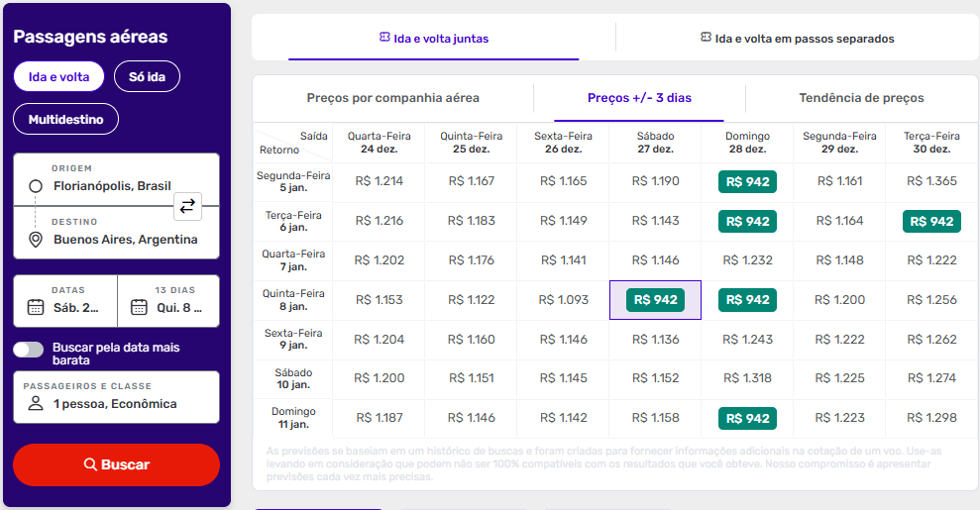Click the destination pin icon

[36, 240]
